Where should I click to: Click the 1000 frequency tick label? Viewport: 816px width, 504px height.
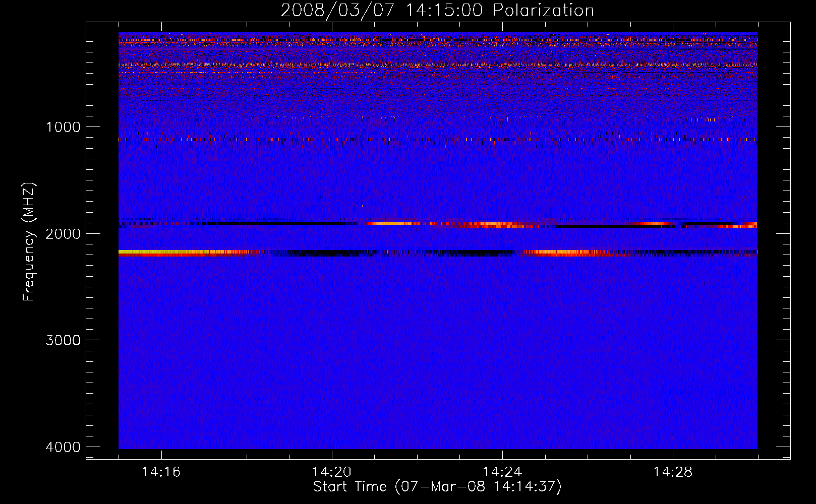[63, 127]
